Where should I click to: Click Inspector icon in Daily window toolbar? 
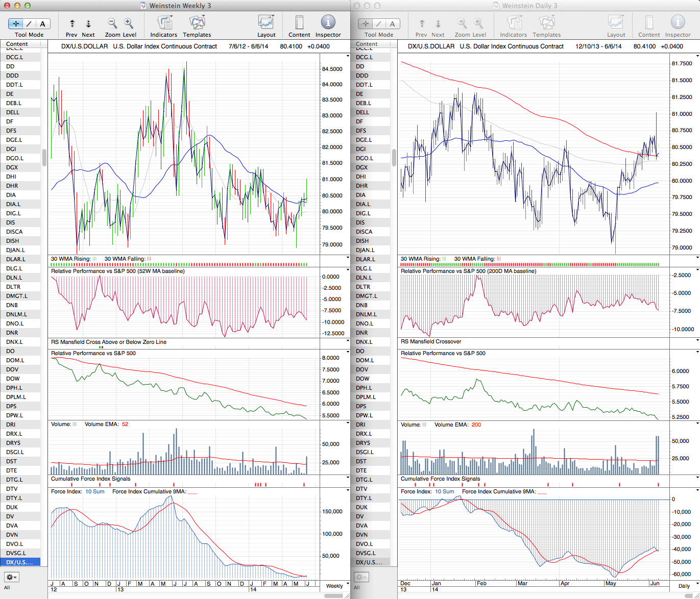pyautogui.click(x=678, y=22)
